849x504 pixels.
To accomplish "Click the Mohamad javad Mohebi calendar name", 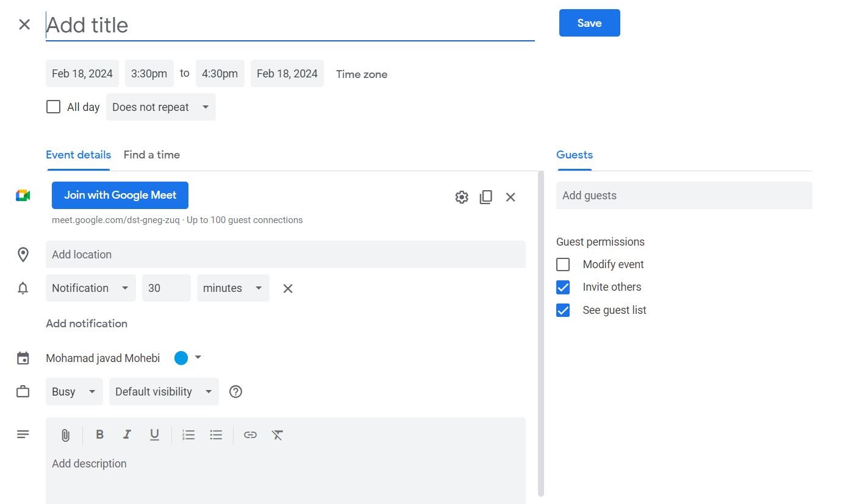I will coord(103,358).
